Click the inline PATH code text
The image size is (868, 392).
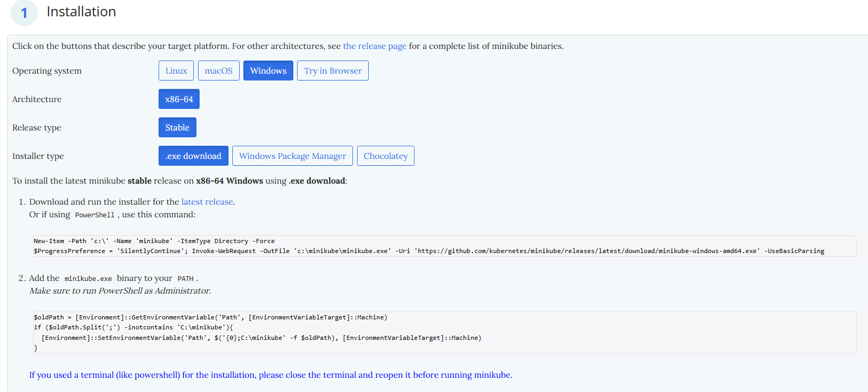185,279
